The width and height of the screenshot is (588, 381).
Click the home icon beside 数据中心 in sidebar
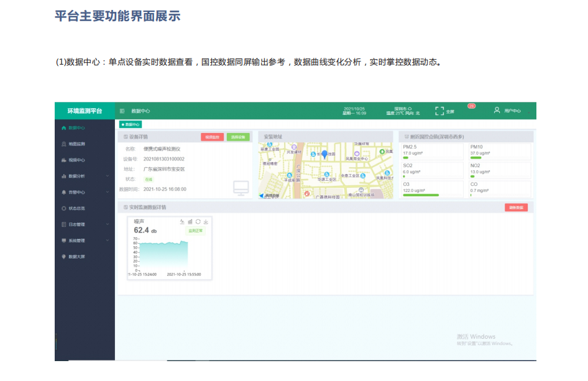(64, 128)
